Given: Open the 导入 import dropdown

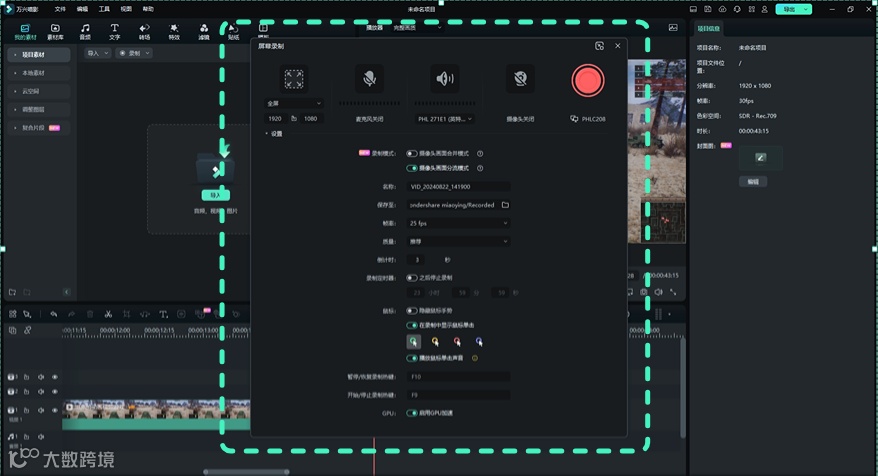Looking at the screenshot, I should point(97,53).
